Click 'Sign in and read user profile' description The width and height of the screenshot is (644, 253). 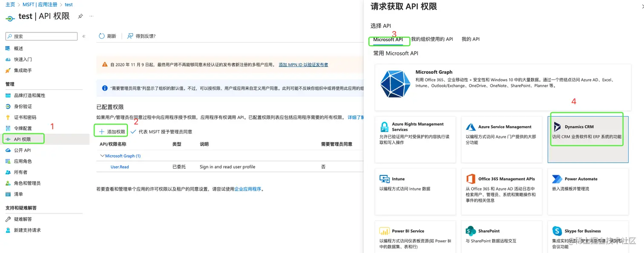[227, 167]
